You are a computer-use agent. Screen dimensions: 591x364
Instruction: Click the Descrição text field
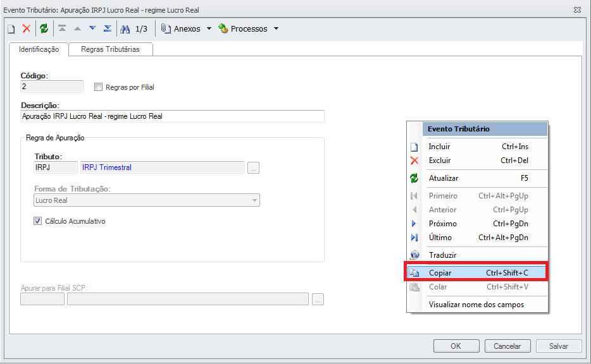[172, 117]
